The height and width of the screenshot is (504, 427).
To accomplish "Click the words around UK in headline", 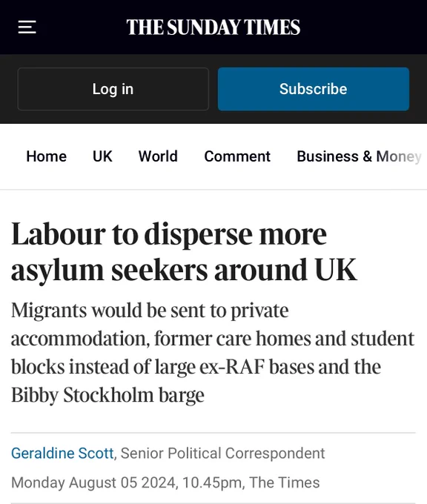I will click(x=285, y=269).
